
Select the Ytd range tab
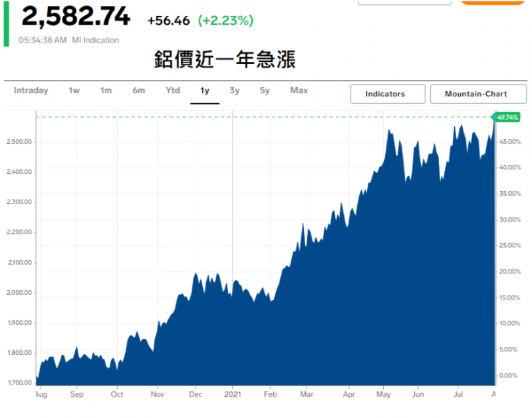click(x=173, y=91)
